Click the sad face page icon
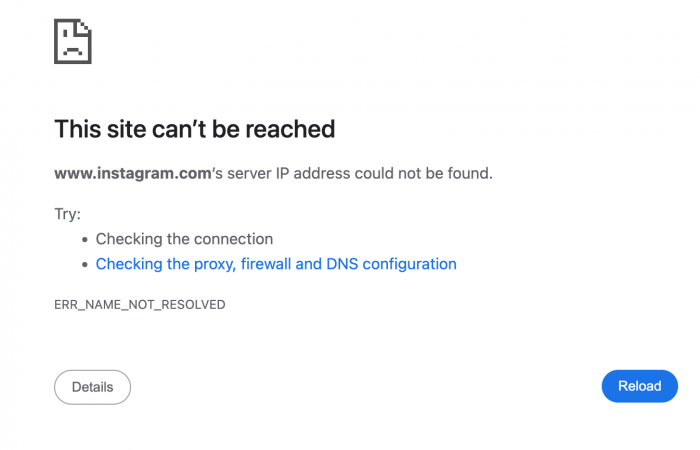700x450 pixels. 73,41
